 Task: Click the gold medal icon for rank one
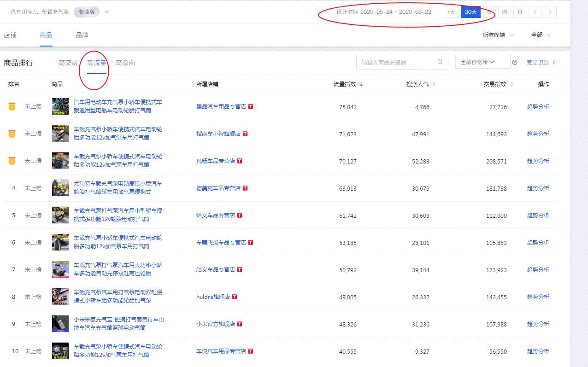point(12,107)
